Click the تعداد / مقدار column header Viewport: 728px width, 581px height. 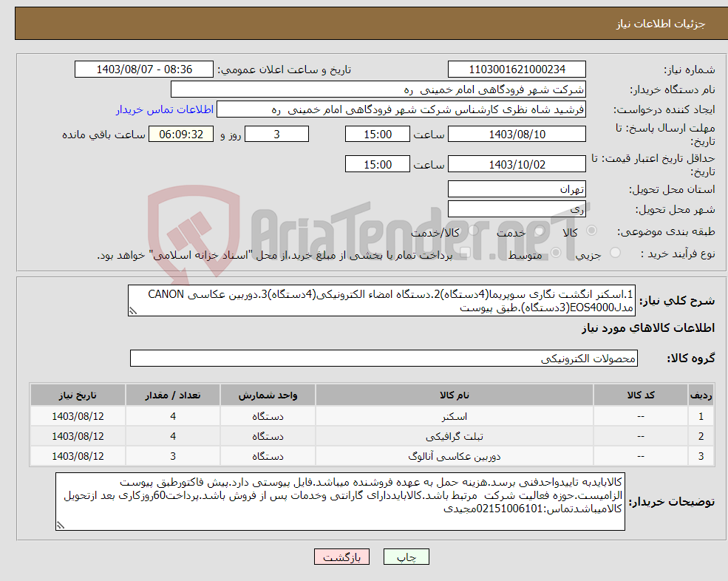click(x=173, y=395)
